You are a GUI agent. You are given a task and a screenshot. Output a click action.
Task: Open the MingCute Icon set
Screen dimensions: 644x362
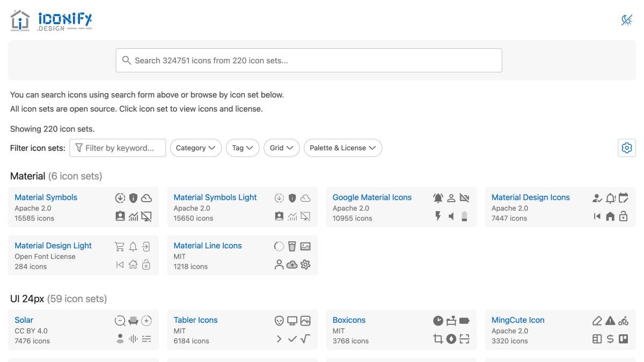pyautogui.click(x=518, y=320)
